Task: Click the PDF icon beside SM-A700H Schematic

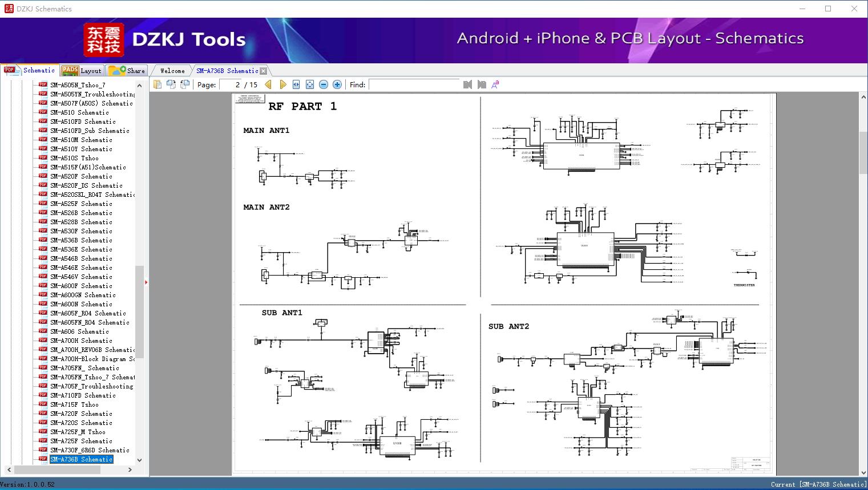Action: (x=43, y=341)
